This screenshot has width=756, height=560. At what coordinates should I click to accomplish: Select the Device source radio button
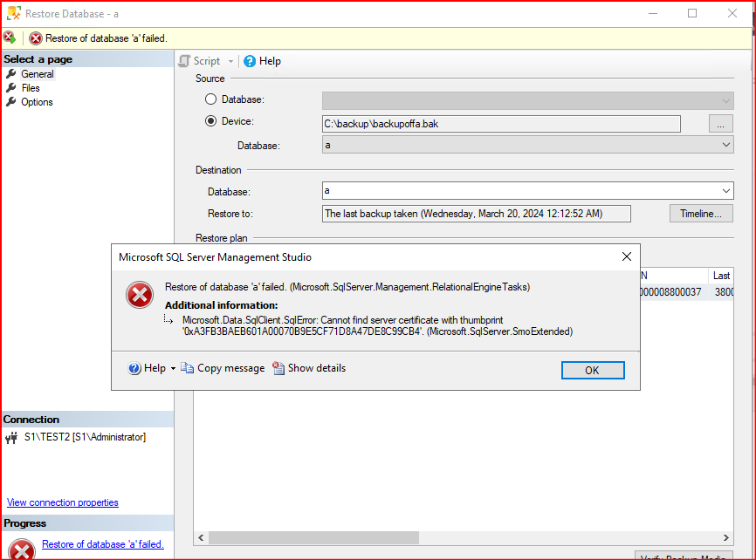coord(210,121)
